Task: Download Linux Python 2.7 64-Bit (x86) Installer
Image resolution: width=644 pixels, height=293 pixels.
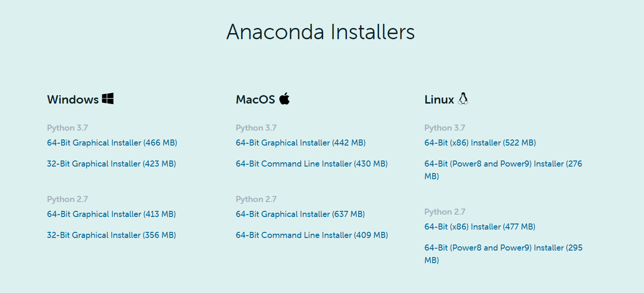Action: pos(480,227)
